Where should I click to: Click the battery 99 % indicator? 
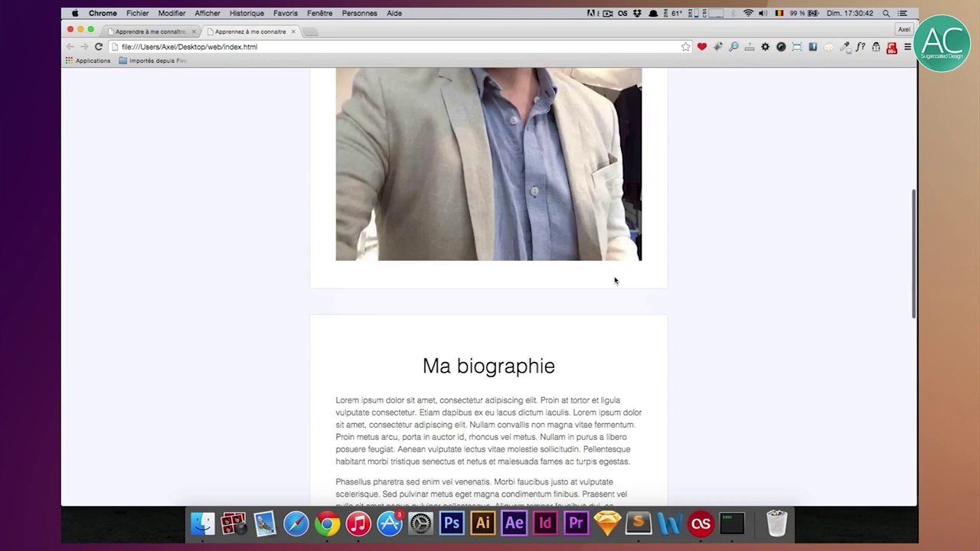tap(803, 13)
